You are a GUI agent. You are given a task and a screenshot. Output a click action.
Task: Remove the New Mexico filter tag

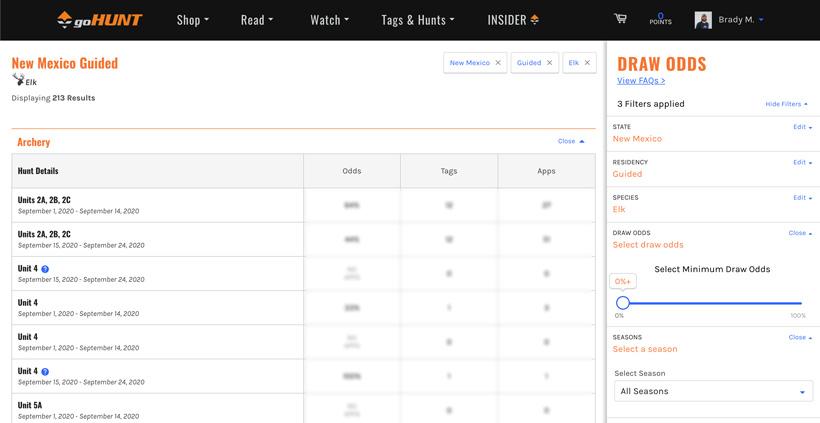point(499,63)
